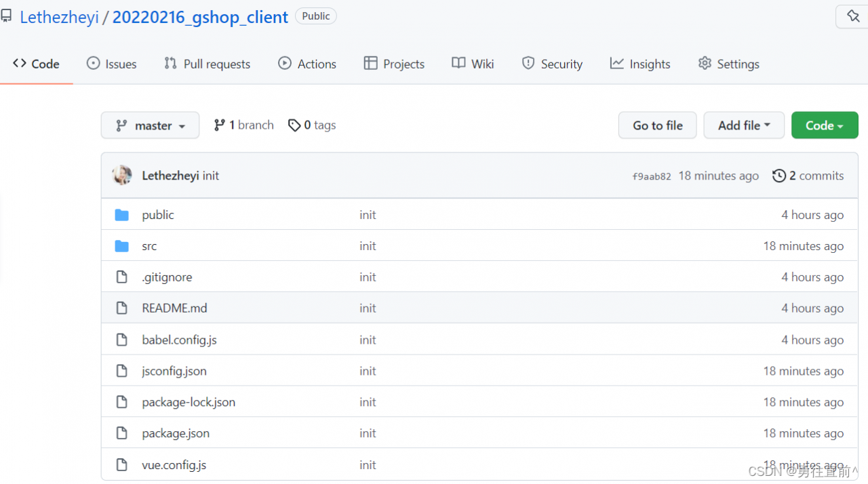Click the branch icon beside 1 branch
The image size is (868, 484).
219,125
